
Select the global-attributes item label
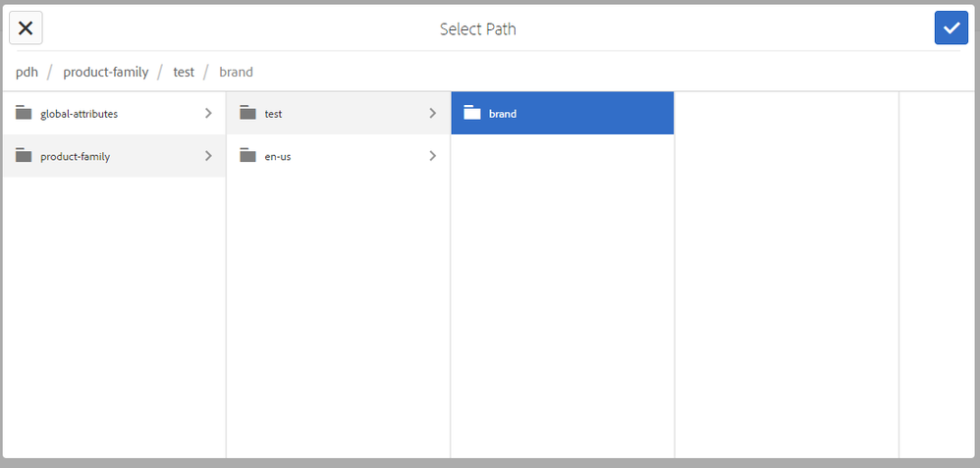[79, 114]
